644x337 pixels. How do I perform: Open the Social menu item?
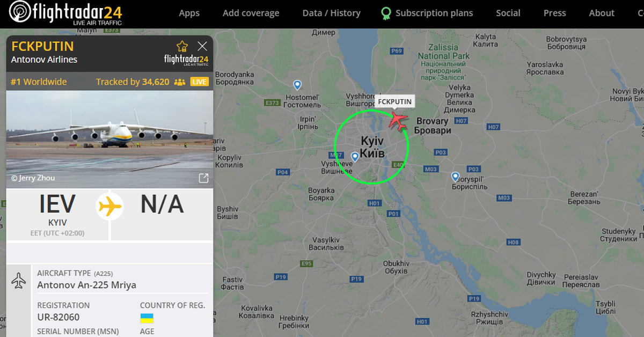click(508, 13)
